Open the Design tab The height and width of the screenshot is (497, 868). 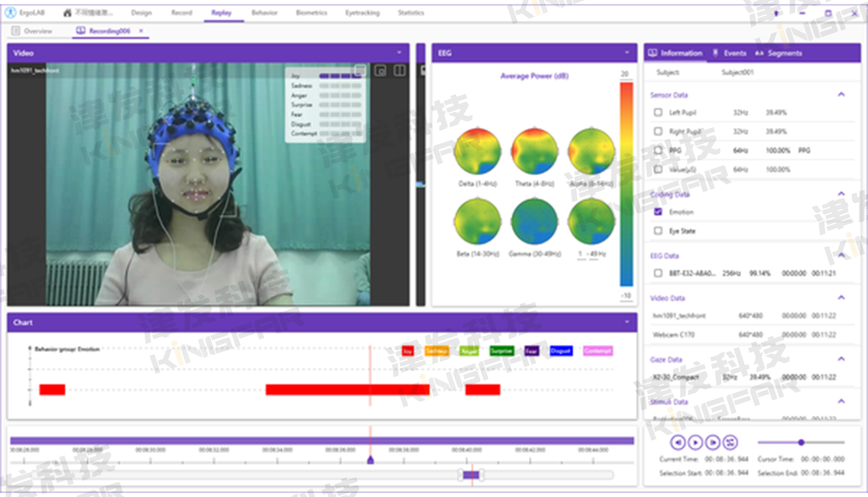142,13
